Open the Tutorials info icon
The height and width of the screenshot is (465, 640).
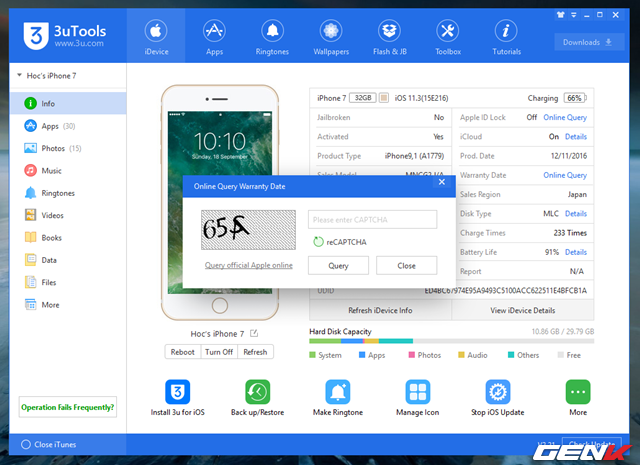click(506, 31)
